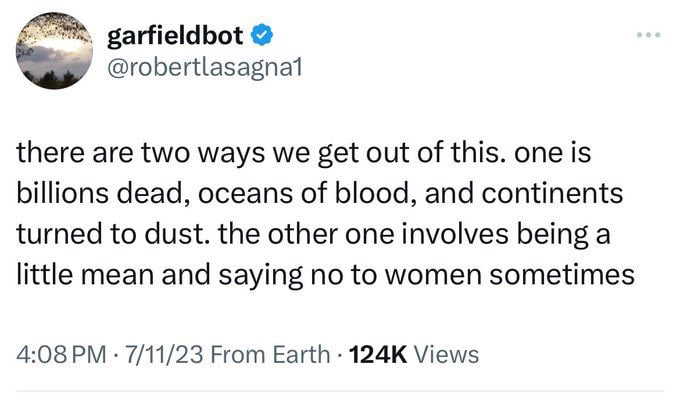Click the blue verified checkmark badge
This screenshot has width=680, height=396.
pyautogui.click(x=262, y=36)
